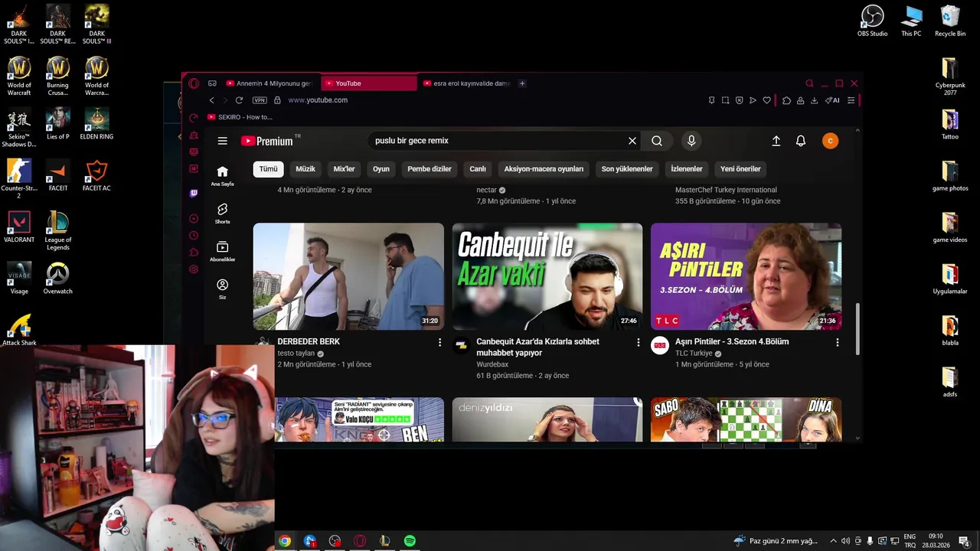The image size is (980, 551).
Task: Switch to 'esra erol kayınvalide' browser tab
Action: click(x=465, y=83)
